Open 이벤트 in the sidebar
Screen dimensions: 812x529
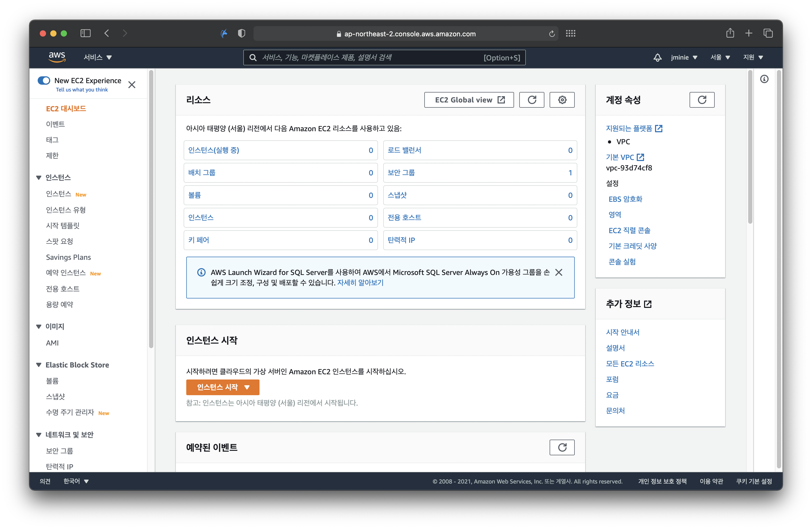click(55, 124)
